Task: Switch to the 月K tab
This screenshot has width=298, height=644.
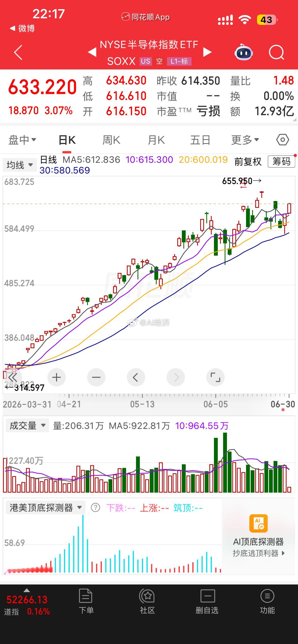Action: click(156, 140)
